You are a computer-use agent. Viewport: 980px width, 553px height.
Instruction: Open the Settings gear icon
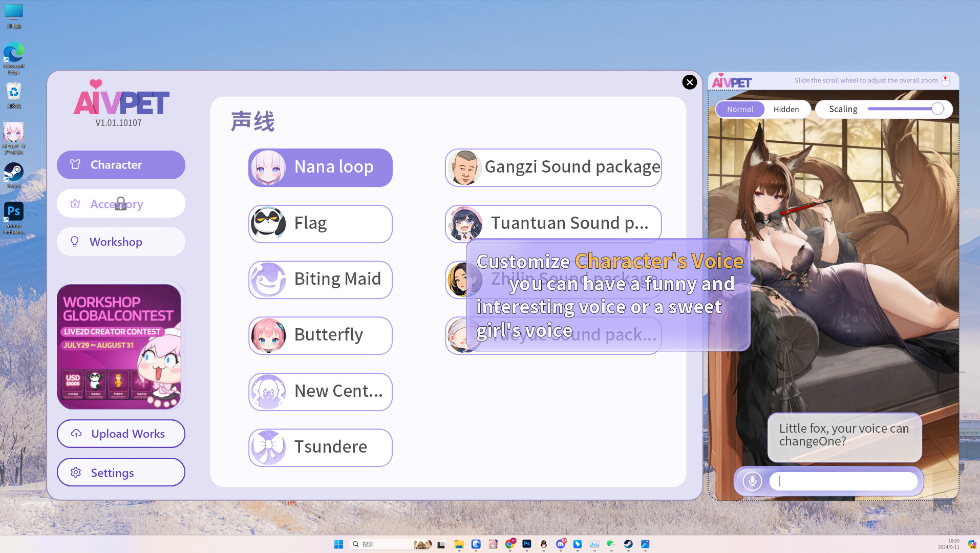coord(75,473)
